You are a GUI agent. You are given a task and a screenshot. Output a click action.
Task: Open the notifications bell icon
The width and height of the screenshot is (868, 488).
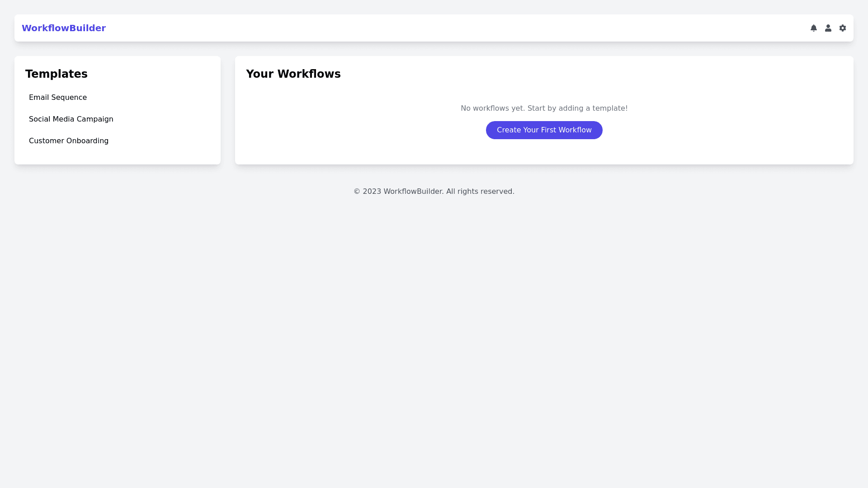(813, 28)
